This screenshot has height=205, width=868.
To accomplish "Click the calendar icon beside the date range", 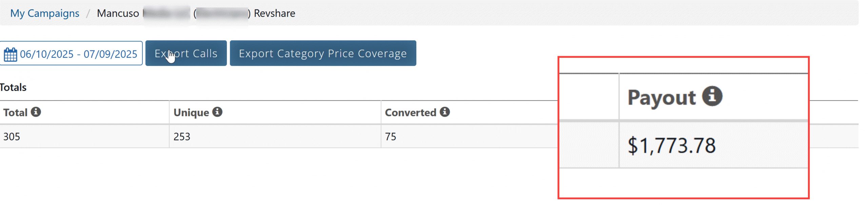I will click(10, 54).
